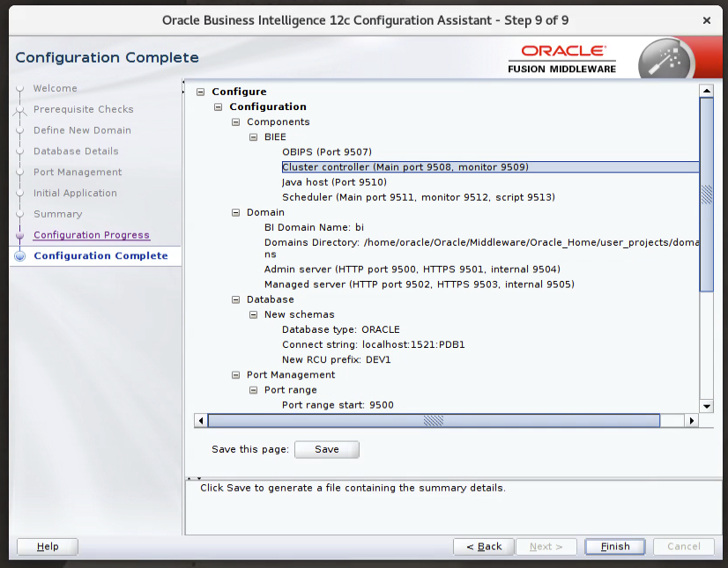Click the horizontal scrollbar thumb
The height and width of the screenshot is (568, 728).
(x=434, y=420)
